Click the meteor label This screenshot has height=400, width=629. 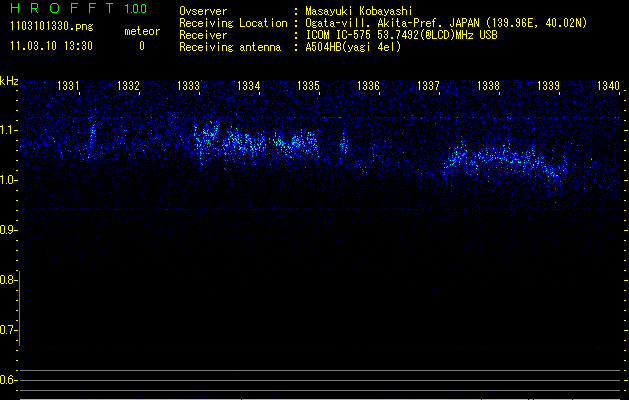coord(142,31)
